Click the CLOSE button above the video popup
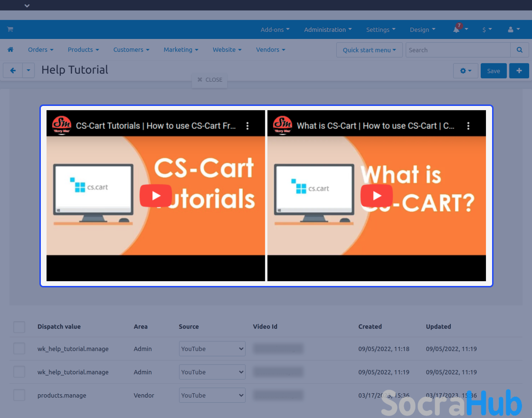This screenshot has height=418, width=532. click(x=209, y=80)
